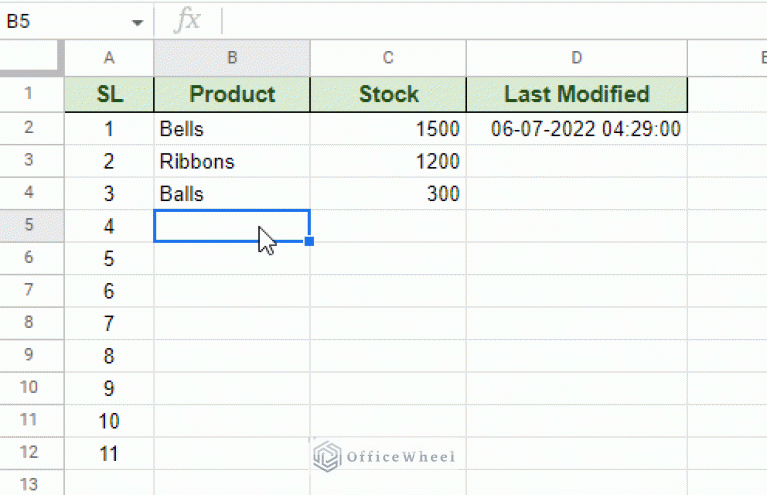Select row 13 header
The height and width of the screenshot is (495, 767).
click(x=31, y=483)
